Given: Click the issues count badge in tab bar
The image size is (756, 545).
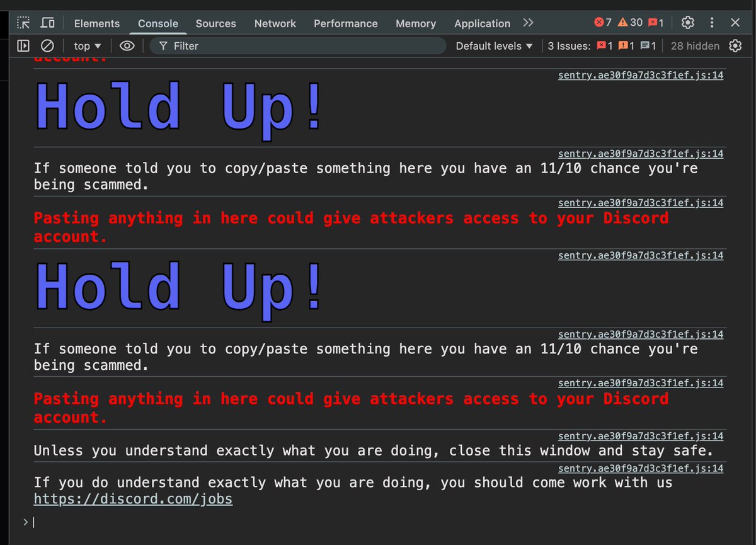Looking at the screenshot, I should [656, 23].
